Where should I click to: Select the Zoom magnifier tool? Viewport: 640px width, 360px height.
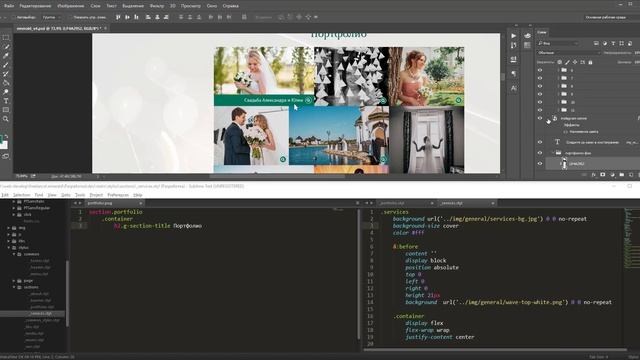(6, 119)
